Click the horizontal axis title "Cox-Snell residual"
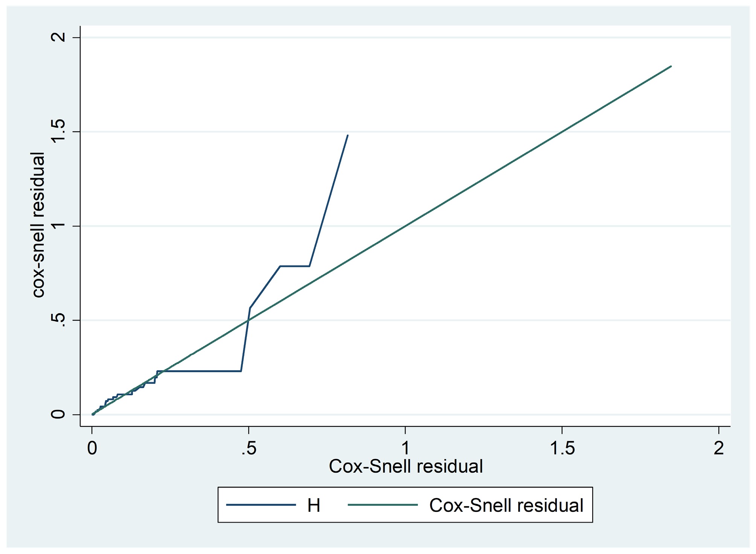756x554 pixels. click(405, 466)
